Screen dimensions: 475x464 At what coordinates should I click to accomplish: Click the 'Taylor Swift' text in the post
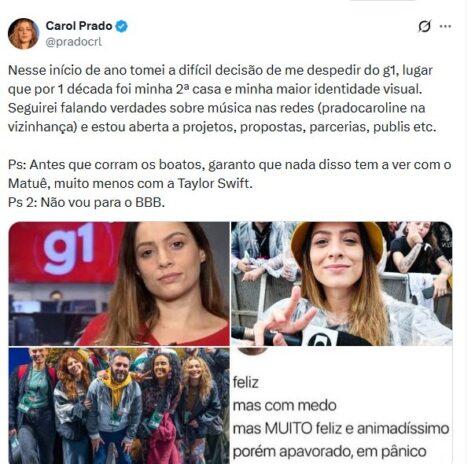(213, 183)
